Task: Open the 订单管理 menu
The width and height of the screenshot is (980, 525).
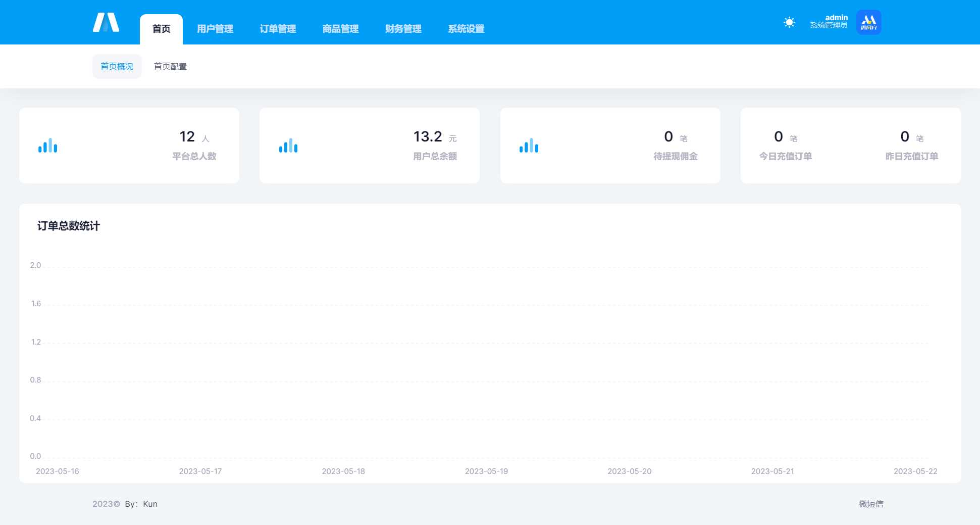Action: (x=277, y=29)
